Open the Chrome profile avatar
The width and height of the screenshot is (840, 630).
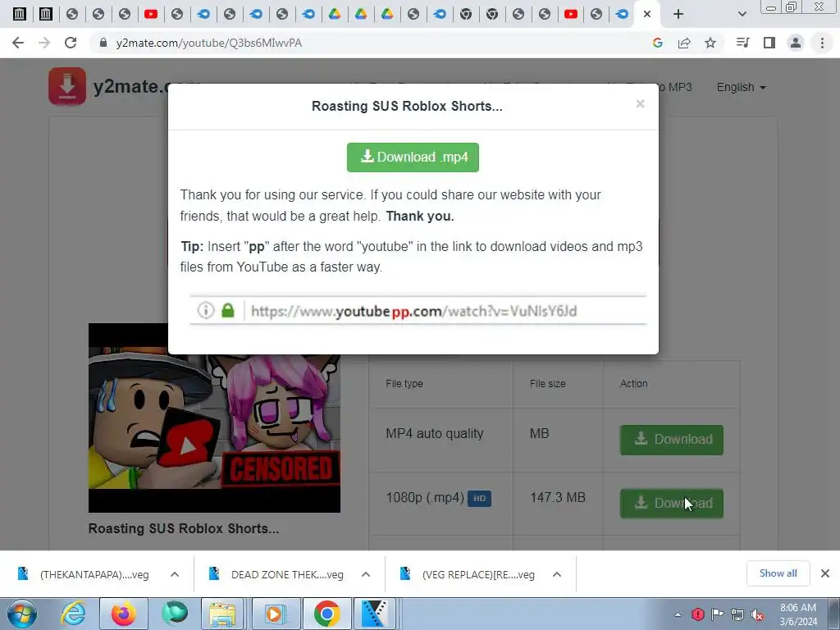[x=796, y=43]
